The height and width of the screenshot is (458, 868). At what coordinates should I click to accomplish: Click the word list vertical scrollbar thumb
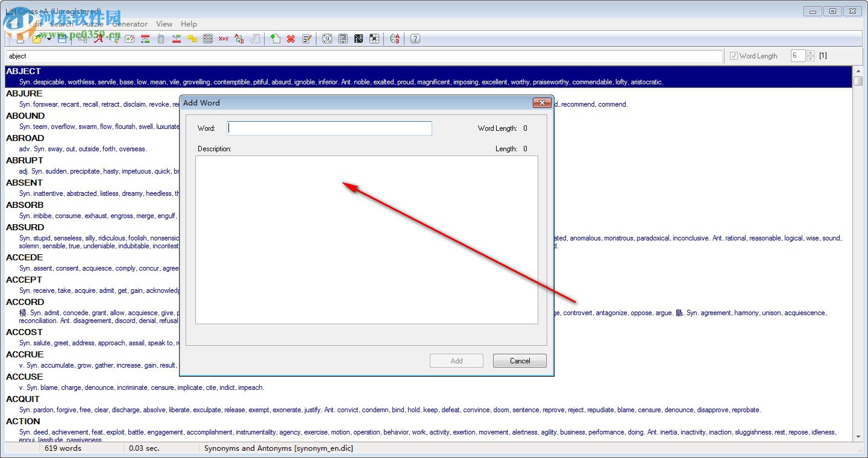coord(858,81)
